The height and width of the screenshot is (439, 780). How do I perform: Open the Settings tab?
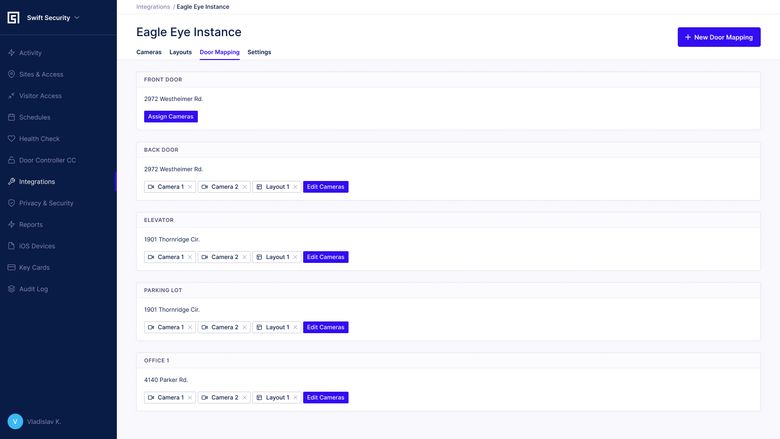tap(259, 52)
